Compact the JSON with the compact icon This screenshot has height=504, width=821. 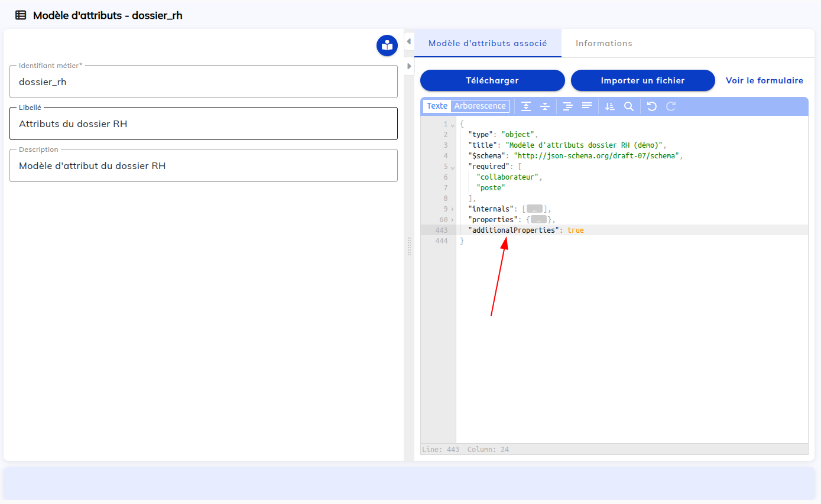587,106
